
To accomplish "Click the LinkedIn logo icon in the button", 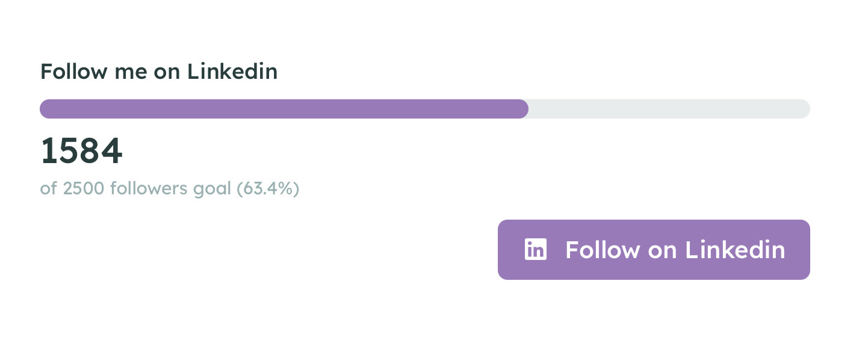I will [535, 250].
